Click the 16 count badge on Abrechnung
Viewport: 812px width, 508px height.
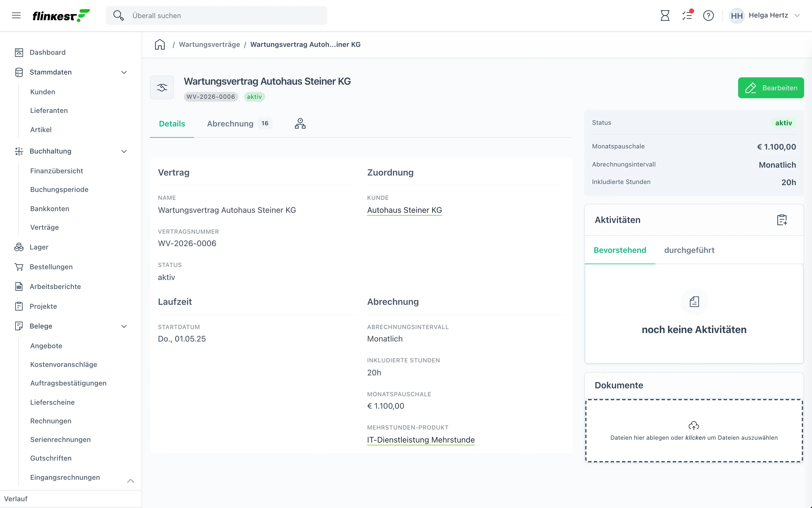265,123
